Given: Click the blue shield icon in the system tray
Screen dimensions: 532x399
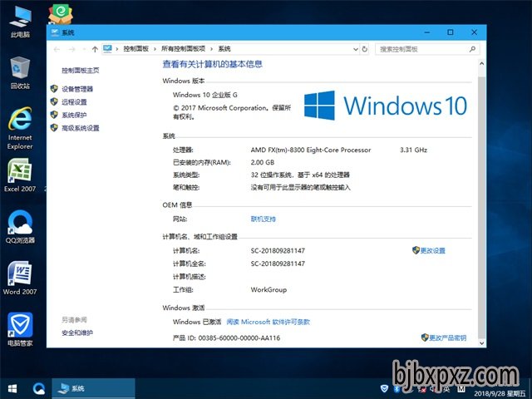Looking at the screenshot, I should pos(384,388).
